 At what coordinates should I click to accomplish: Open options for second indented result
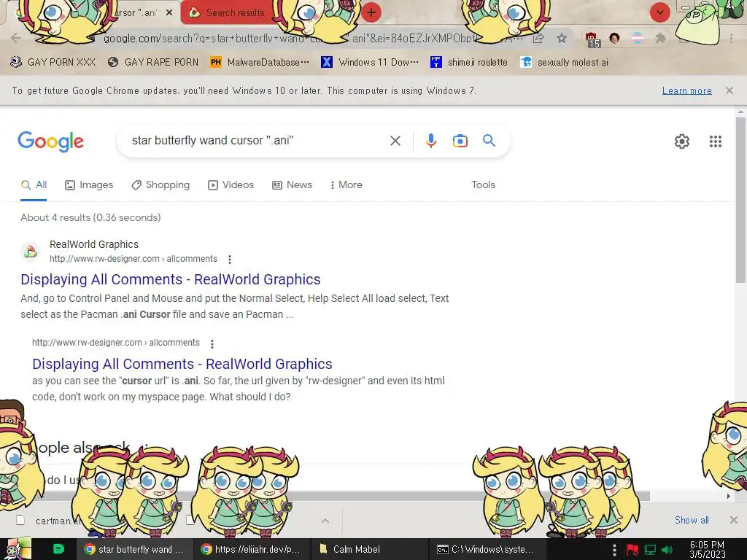[x=212, y=343]
